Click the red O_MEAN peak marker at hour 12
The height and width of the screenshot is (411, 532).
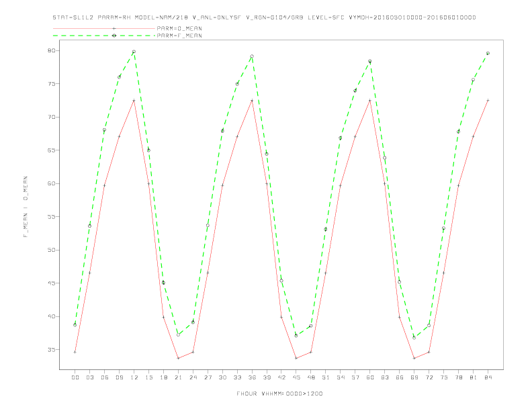click(x=134, y=100)
